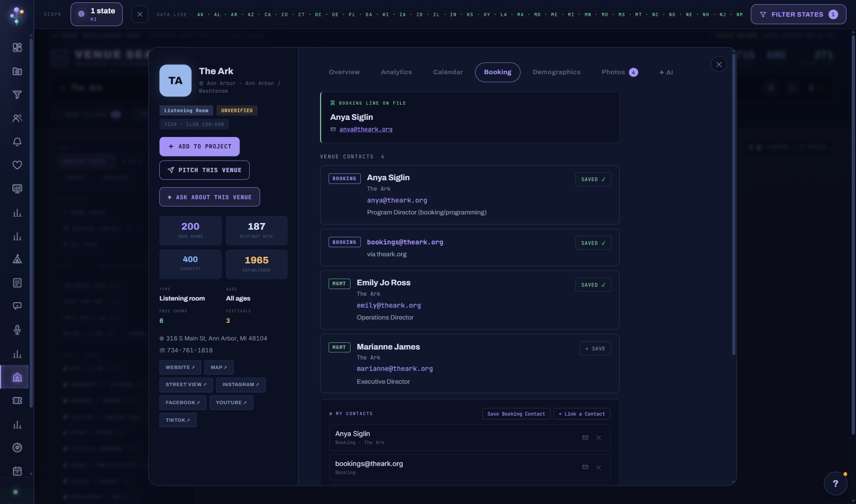Open the 1 state scope selector
Viewport: 856px width, 504px height.
coord(97,14)
